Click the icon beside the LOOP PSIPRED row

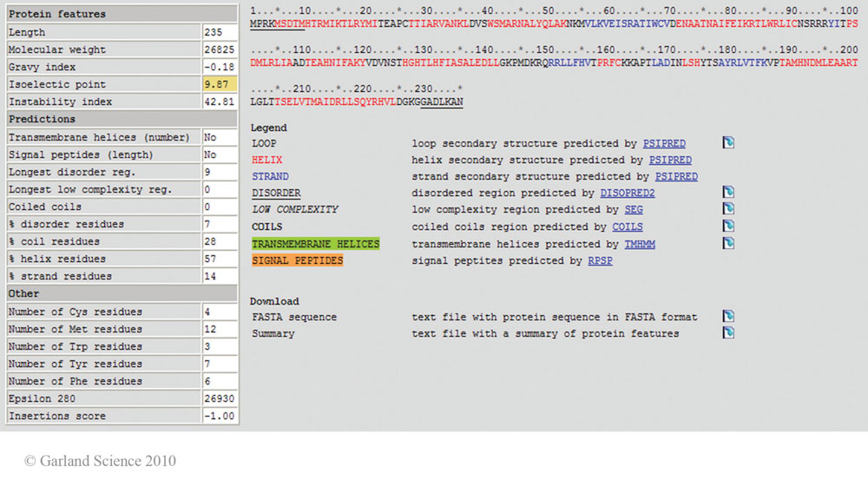pos(728,143)
